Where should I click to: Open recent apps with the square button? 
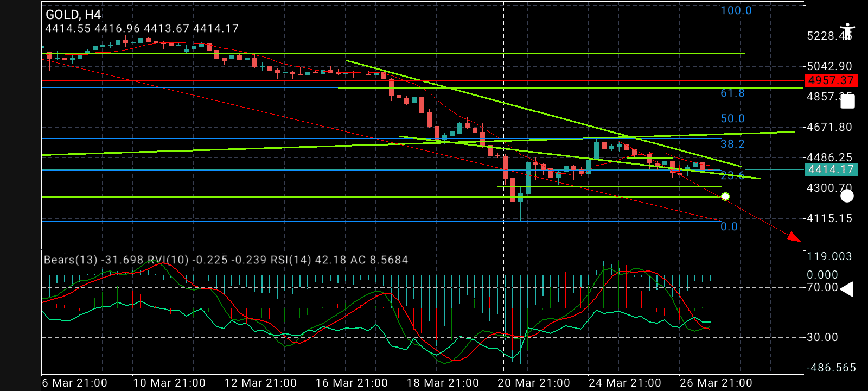pos(847,102)
